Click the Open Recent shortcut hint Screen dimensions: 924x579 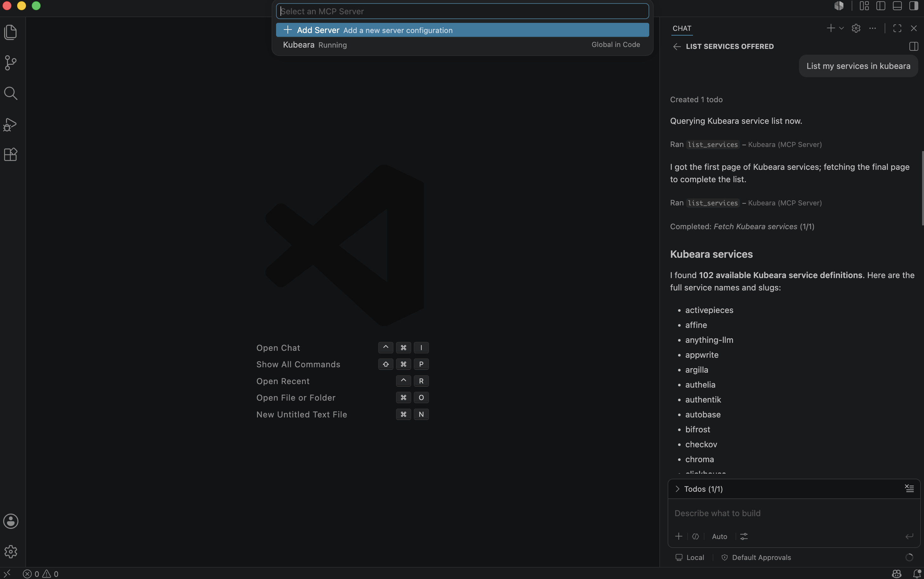click(343, 381)
